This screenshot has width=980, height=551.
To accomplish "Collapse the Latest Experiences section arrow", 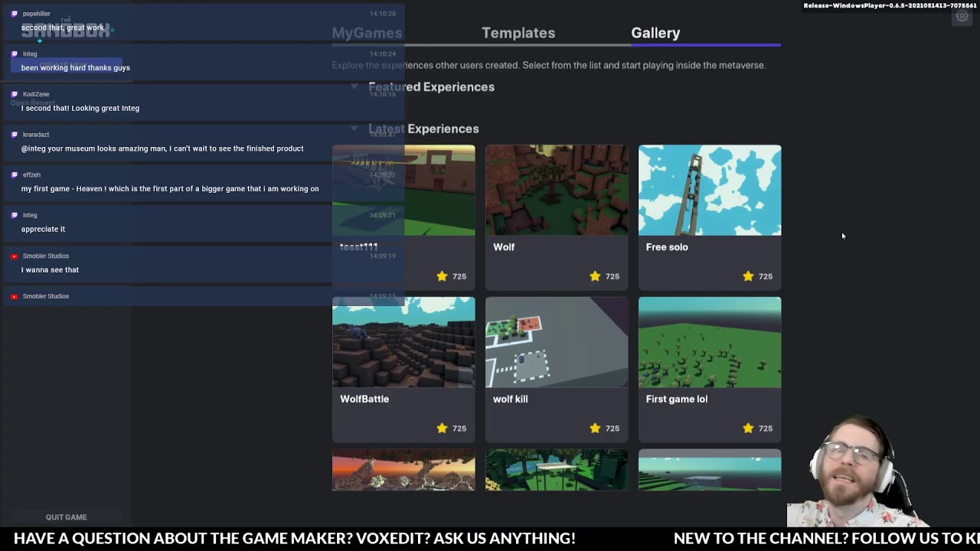I will (354, 129).
